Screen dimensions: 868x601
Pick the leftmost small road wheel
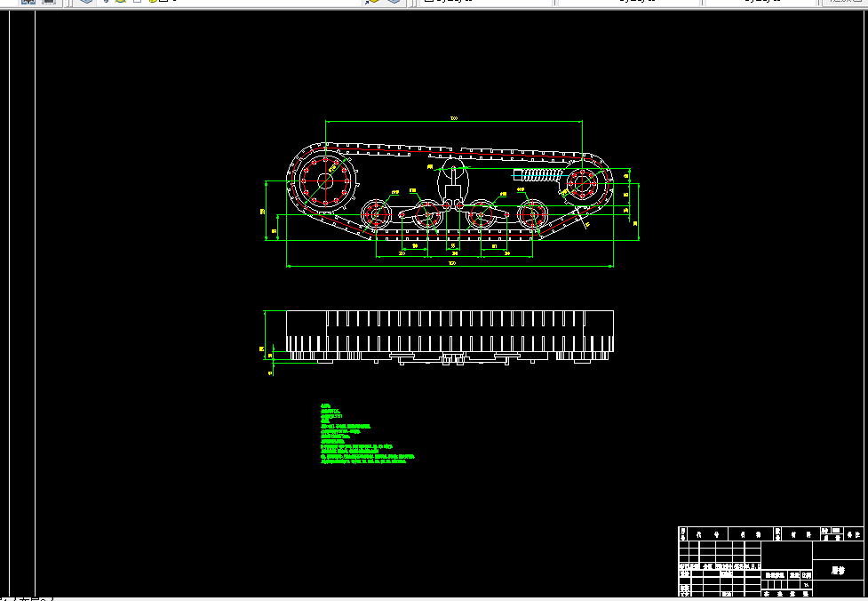(x=376, y=214)
